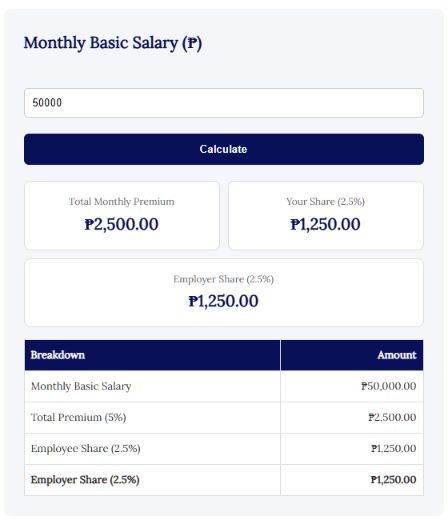447x525 pixels.
Task: Select the Monthly Basic Salary table row label
Action: click(81, 386)
